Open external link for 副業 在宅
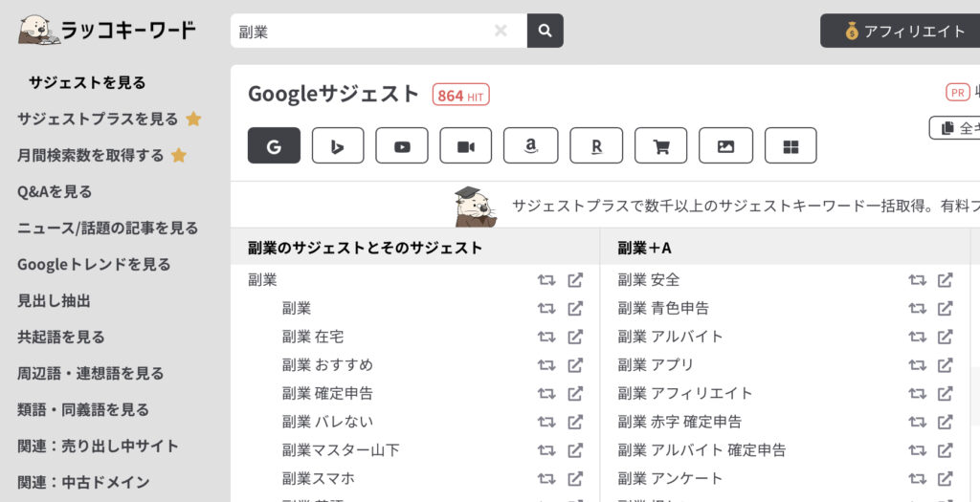 point(575,337)
